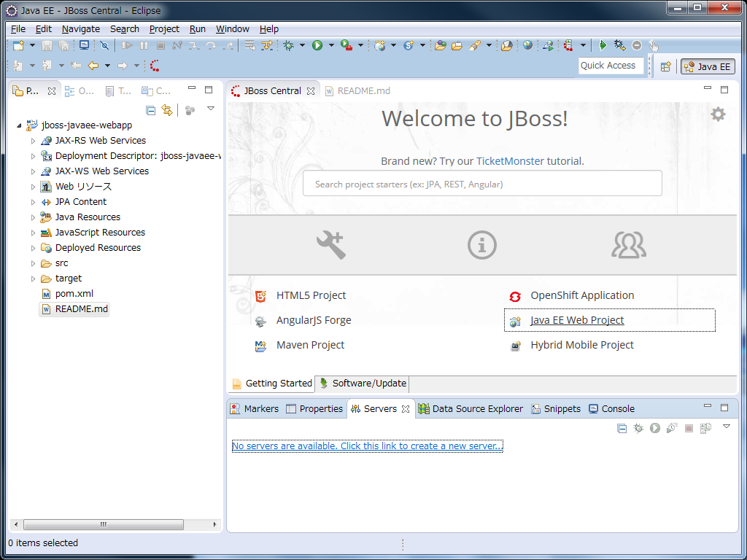Screen dimensions: 747x560
Task: Open the Servers view menu dropdown
Action: click(x=725, y=428)
